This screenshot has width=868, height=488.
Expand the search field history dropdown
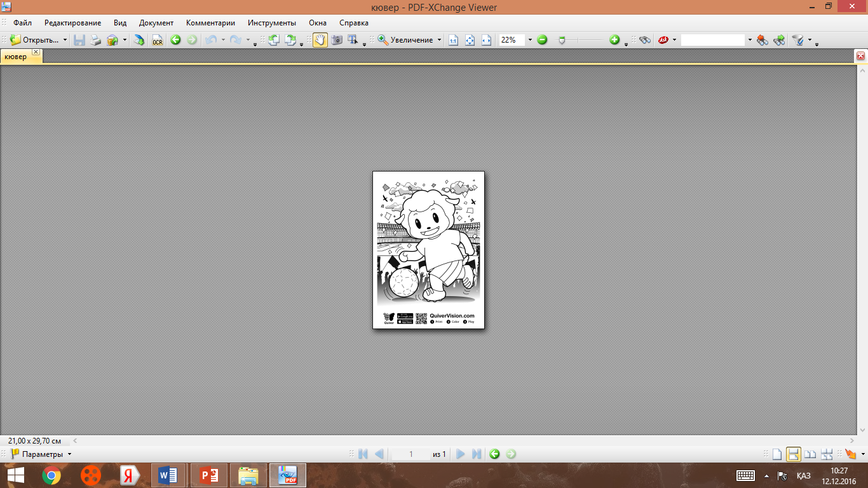coord(750,40)
